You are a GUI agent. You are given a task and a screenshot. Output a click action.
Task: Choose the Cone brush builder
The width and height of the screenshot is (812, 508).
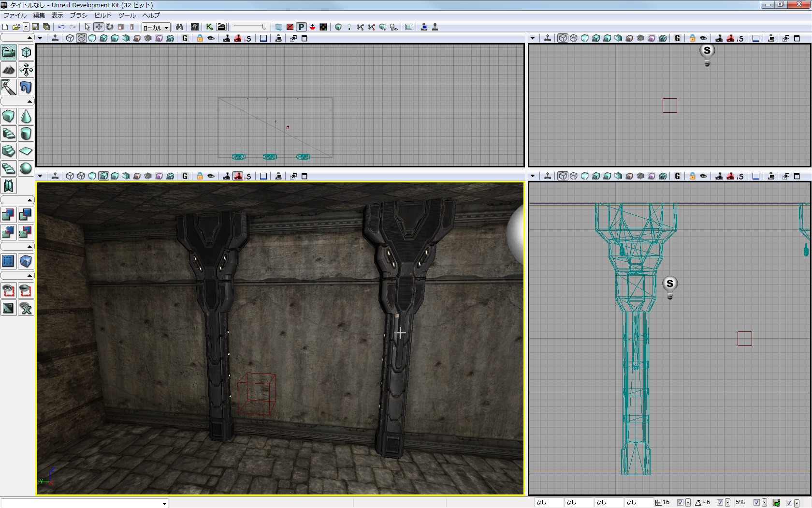(x=26, y=116)
